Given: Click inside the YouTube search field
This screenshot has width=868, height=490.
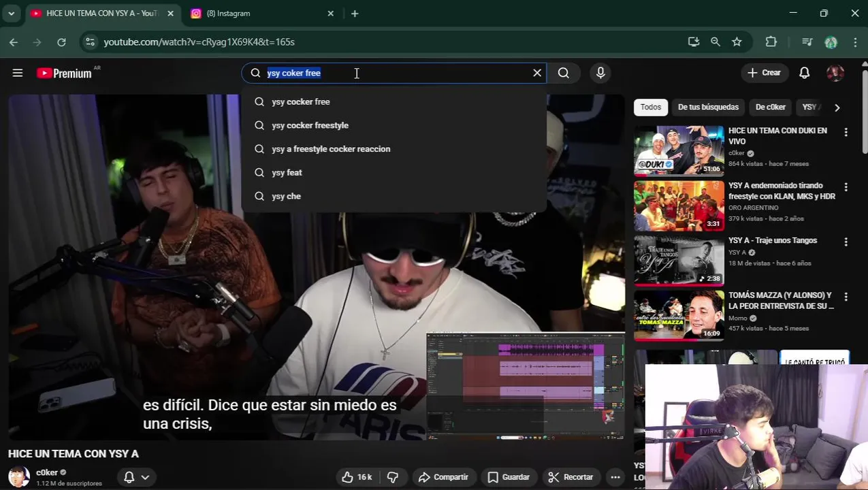Looking at the screenshot, I should pyautogui.click(x=395, y=73).
